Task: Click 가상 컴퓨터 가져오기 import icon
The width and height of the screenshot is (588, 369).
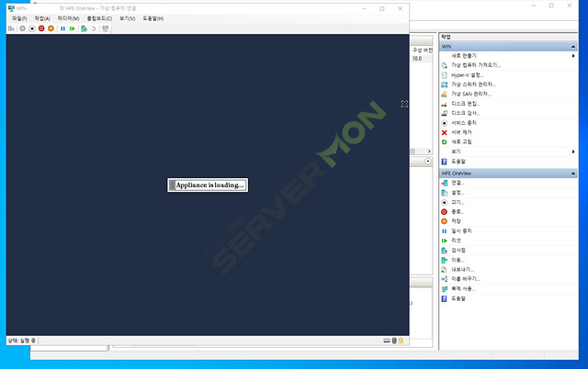Action: [445, 65]
